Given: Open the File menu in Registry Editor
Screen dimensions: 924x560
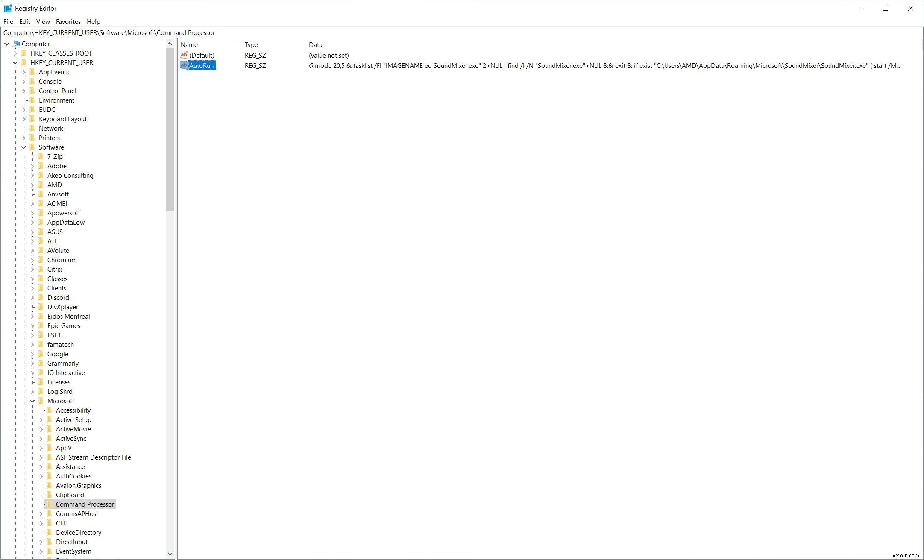Looking at the screenshot, I should tap(8, 21).
